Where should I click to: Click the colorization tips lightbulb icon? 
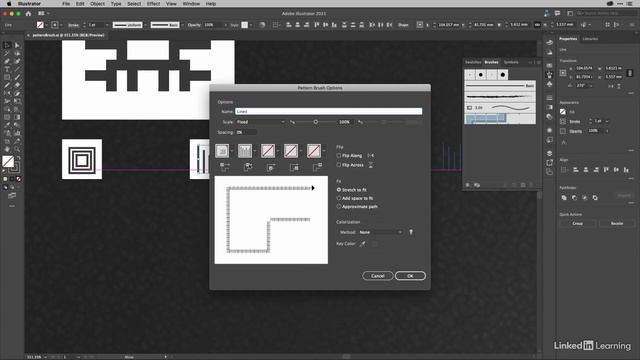[x=411, y=232]
